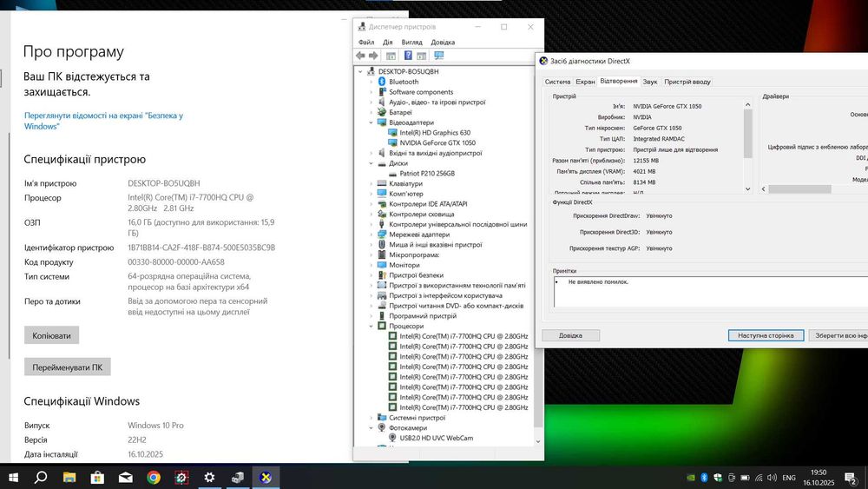Open Windows Security details link
Screen dimensions: 868x489
pyautogui.click(x=103, y=121)
